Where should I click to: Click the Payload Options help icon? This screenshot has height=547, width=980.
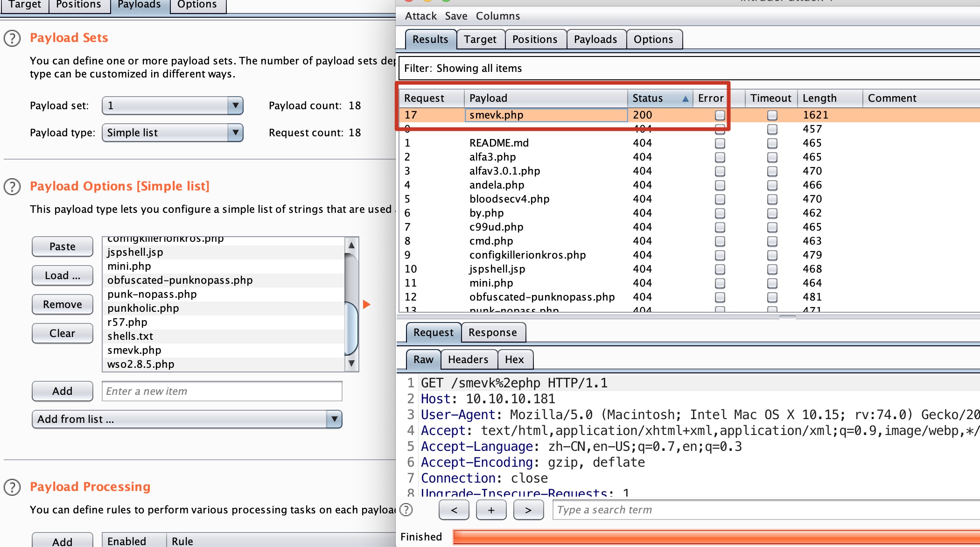[12, 187]
